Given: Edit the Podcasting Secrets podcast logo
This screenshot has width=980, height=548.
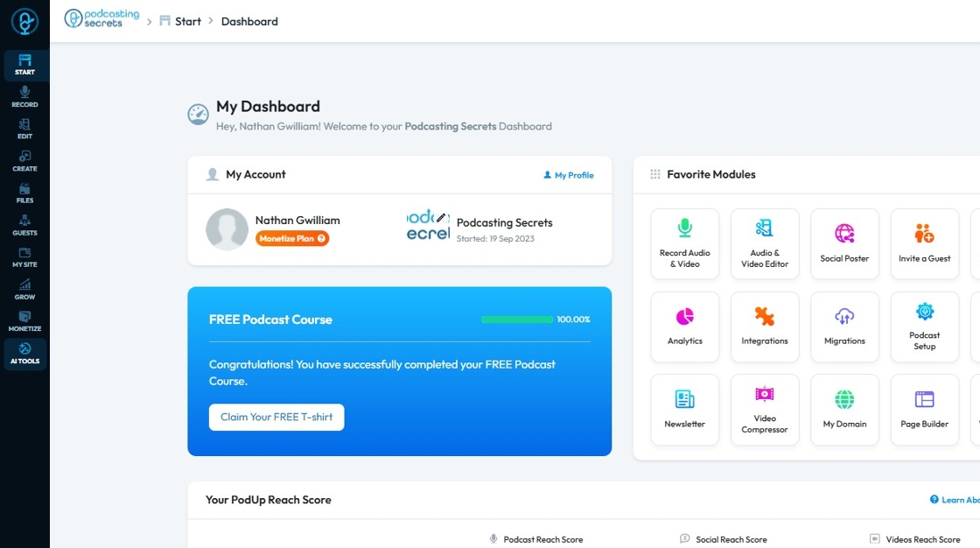Looking at the screenshot, I should pos(441,218).
